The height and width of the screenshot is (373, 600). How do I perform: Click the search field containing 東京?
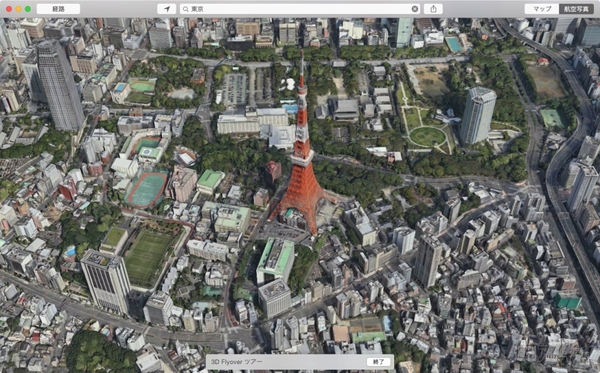(x=300, y=9)
